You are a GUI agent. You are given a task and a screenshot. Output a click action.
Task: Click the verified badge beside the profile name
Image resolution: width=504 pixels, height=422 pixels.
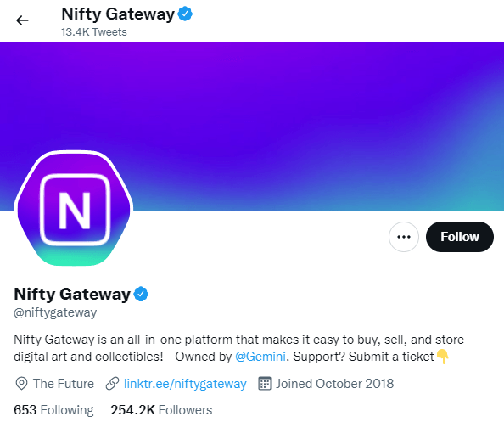click(x=141, y=294)
